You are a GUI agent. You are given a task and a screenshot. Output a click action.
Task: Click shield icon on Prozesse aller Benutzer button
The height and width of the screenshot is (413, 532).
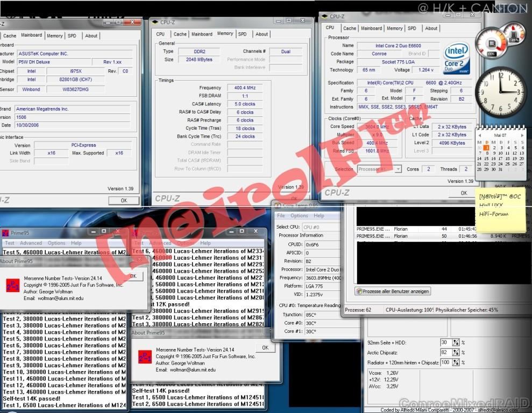click(x=359, y=291)
